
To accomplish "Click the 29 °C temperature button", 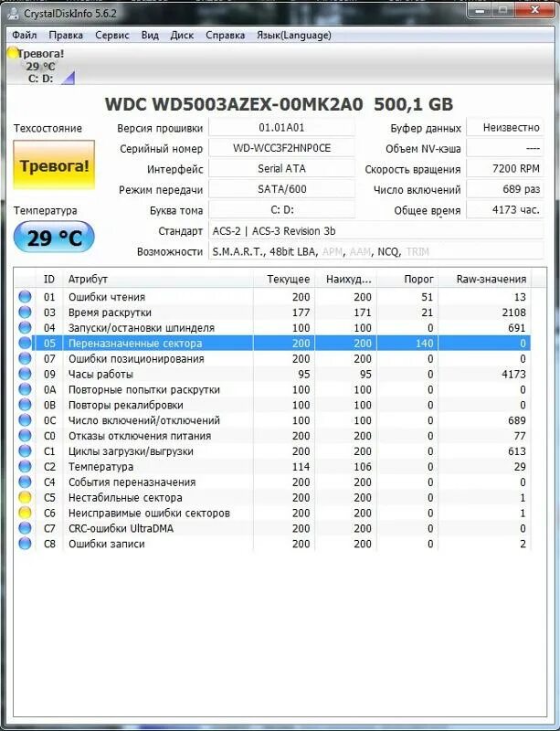I will (54, 238).
